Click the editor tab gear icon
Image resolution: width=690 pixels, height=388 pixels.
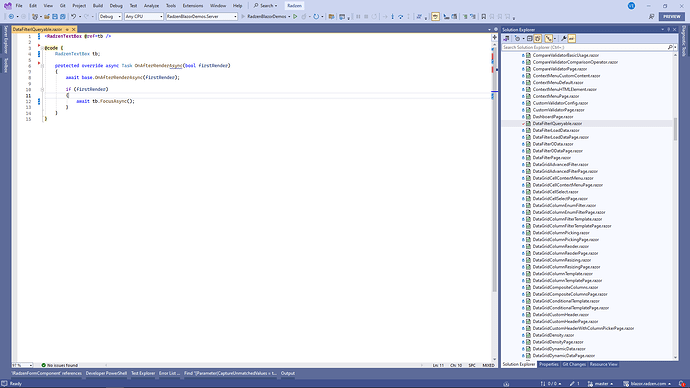point(495,29)
